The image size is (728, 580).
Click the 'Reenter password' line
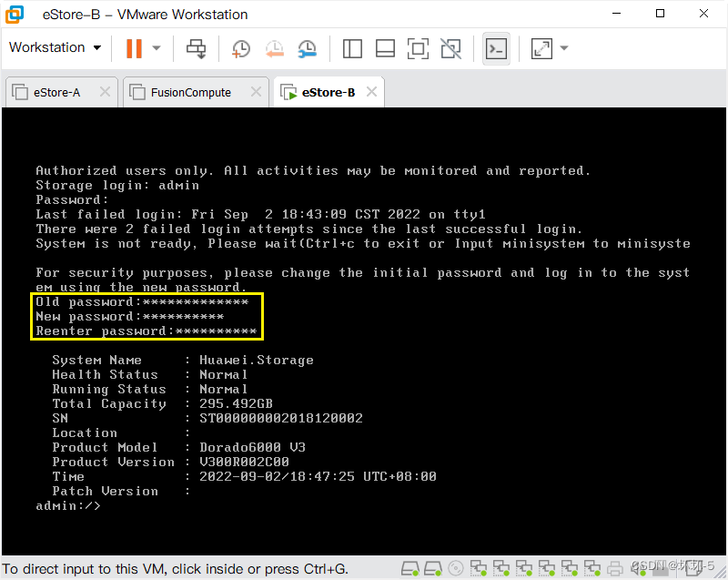click(x=147, y=331)
